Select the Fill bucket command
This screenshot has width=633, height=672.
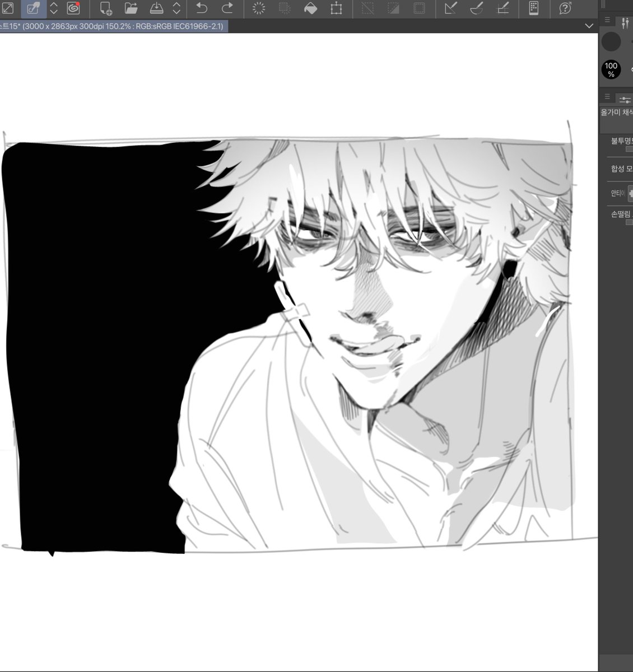[x=310, y=8]
